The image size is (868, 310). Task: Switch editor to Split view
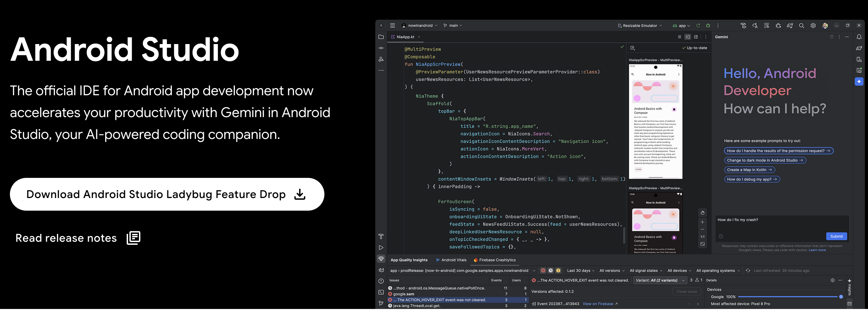[688, 37]
